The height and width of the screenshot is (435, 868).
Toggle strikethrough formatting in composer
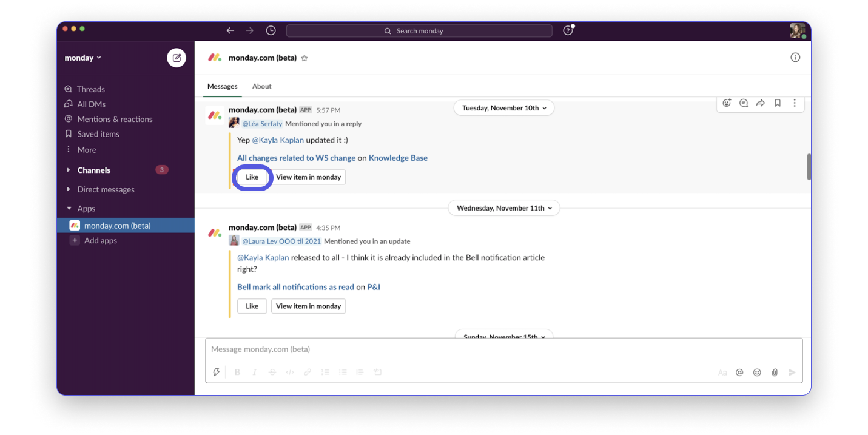pyautogui.click(x=272, y=373)
